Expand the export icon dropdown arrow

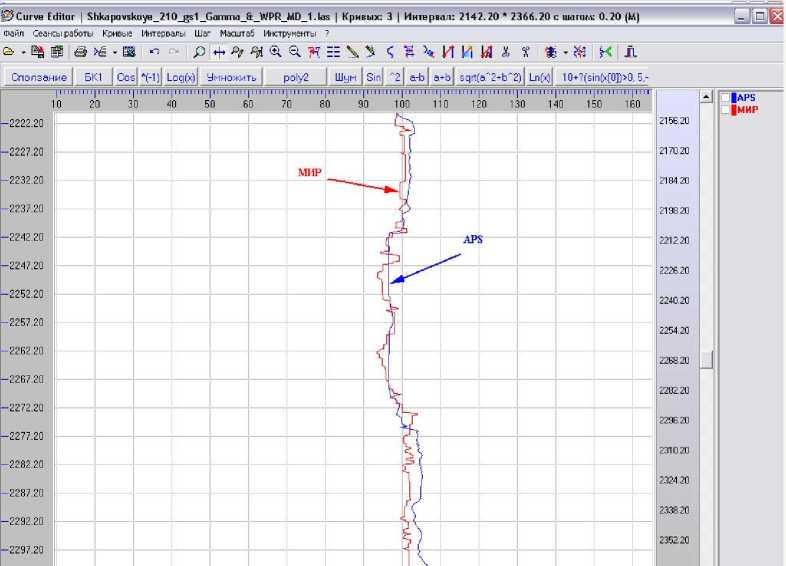point(115,52)
